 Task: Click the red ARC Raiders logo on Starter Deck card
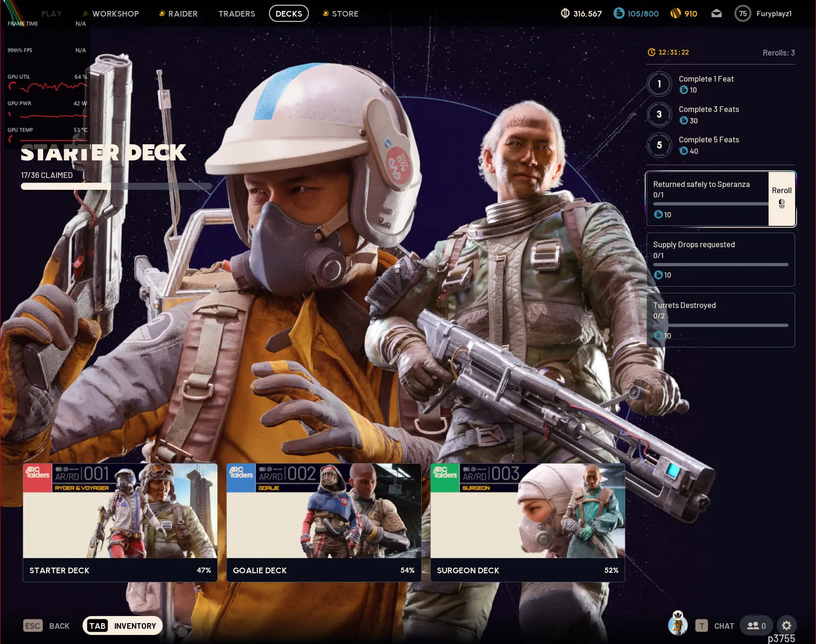tap(37, 477)
